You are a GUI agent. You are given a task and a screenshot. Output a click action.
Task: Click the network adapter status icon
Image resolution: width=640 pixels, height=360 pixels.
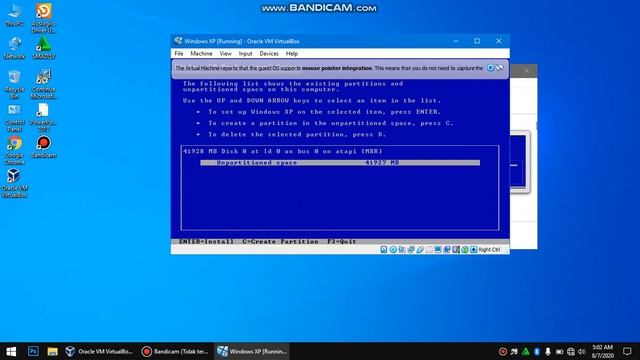(411, 249)
